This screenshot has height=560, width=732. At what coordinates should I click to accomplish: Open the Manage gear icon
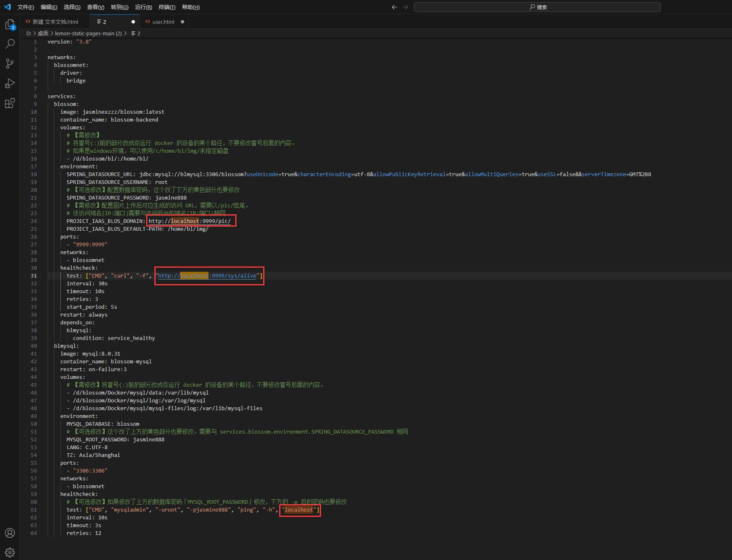coord(10,552)
